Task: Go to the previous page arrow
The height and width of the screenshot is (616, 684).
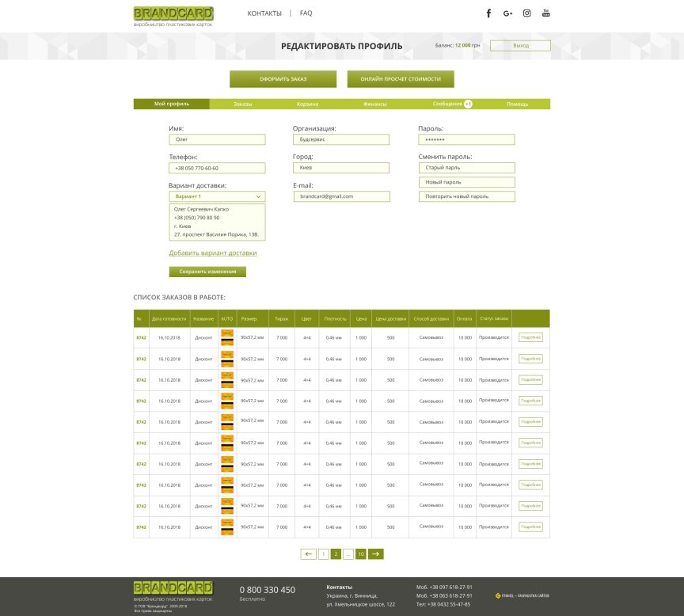Action: click(309, 554)
